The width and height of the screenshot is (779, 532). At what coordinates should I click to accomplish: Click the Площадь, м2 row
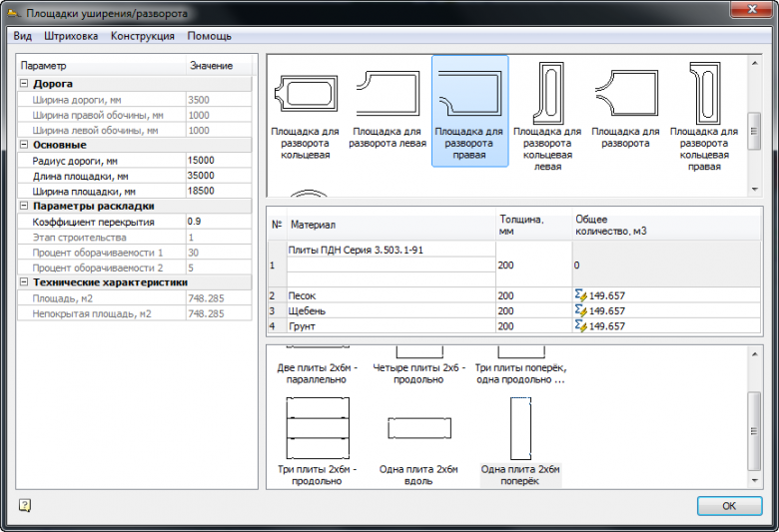[135, 298]
